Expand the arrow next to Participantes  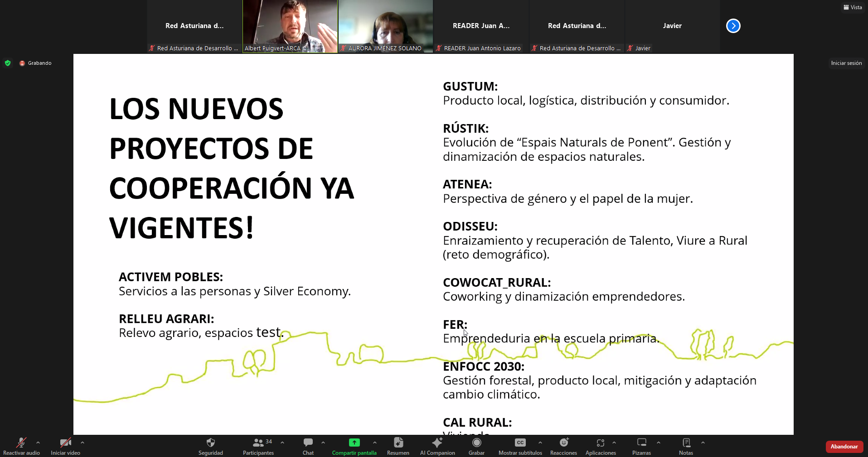(x=282, y=443)
